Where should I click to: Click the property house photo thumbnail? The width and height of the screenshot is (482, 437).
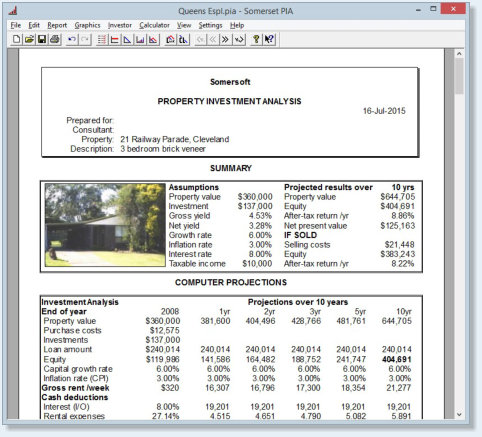pos(105,225)
